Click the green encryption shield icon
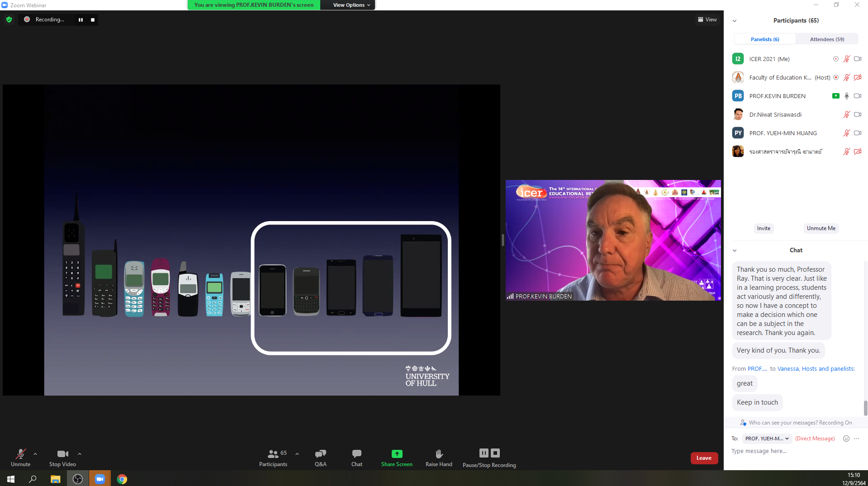The height and width of the screenshot is (486, 868). point(9,19)
